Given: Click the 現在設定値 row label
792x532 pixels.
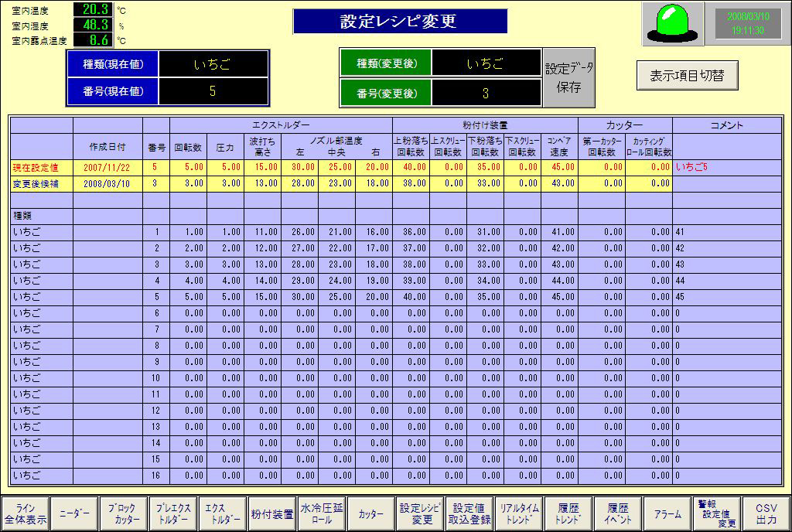Looking at the screenshot, I should click(36, 167).
